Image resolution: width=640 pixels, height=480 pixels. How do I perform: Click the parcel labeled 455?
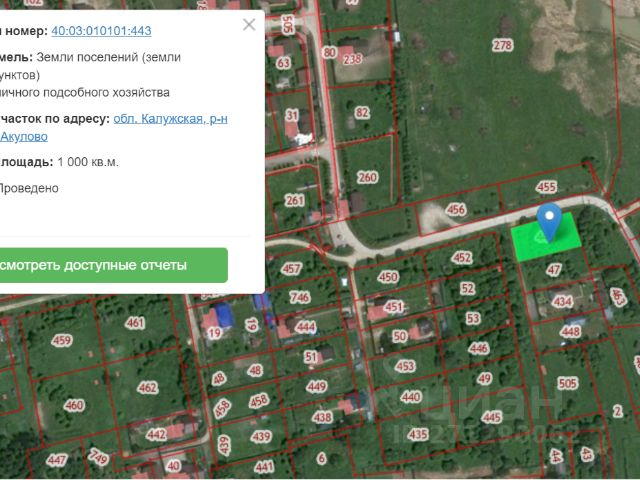pos(546,187)
